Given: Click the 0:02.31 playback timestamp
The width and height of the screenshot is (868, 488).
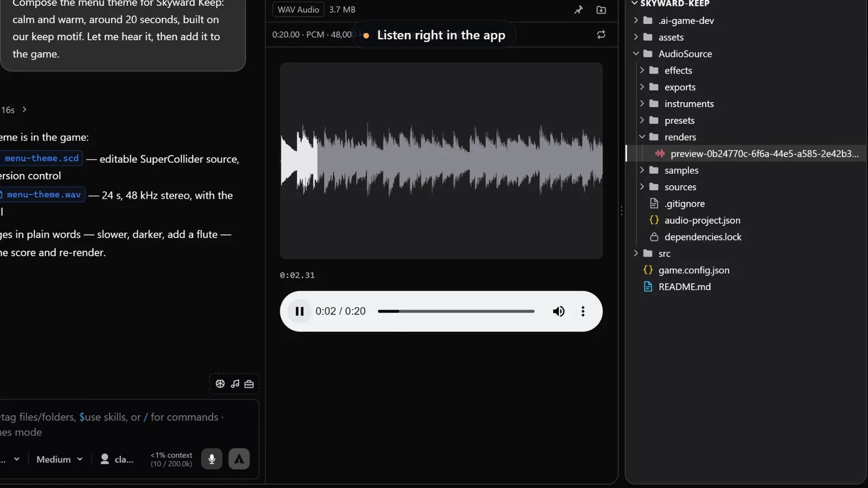Looking at the screenshot, I should point(297,275).
